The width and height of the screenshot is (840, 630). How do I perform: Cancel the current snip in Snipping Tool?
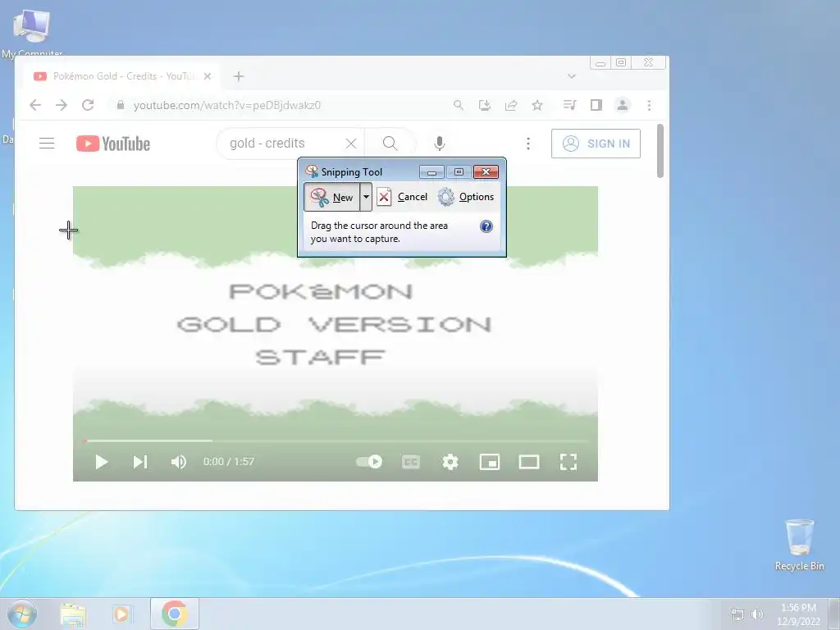[x=402, y=197]
